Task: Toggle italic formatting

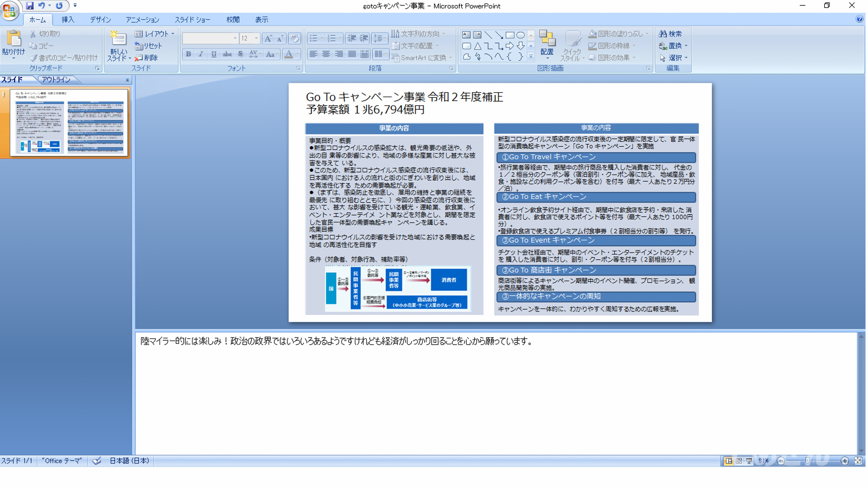Action: coord(201,54)
